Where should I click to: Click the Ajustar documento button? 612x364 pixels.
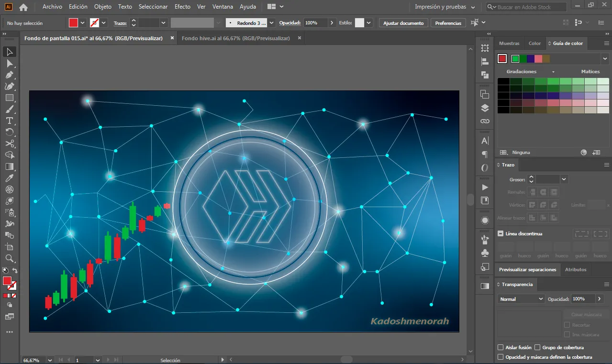[403, 23]
